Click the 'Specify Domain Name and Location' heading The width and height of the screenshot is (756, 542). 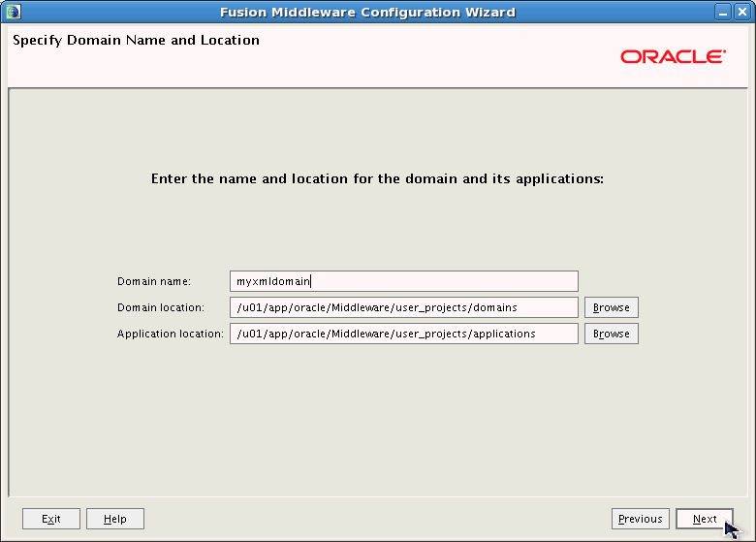(x=136, y=40)
